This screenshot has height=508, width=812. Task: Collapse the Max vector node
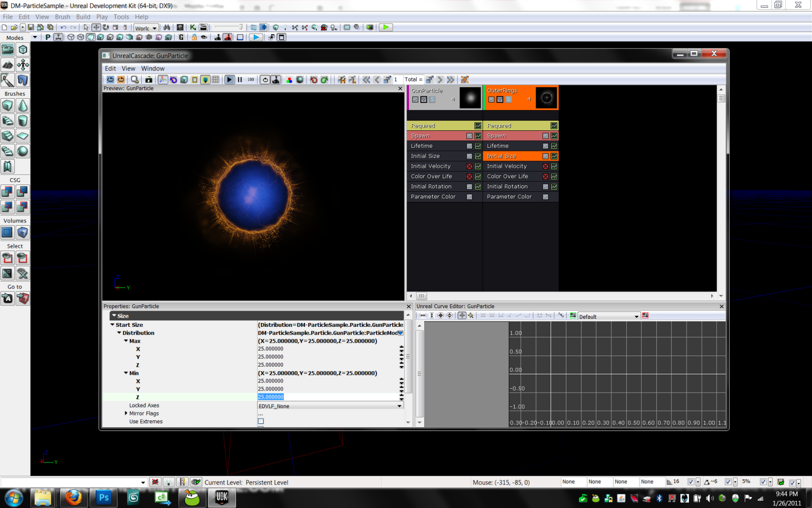126,341
